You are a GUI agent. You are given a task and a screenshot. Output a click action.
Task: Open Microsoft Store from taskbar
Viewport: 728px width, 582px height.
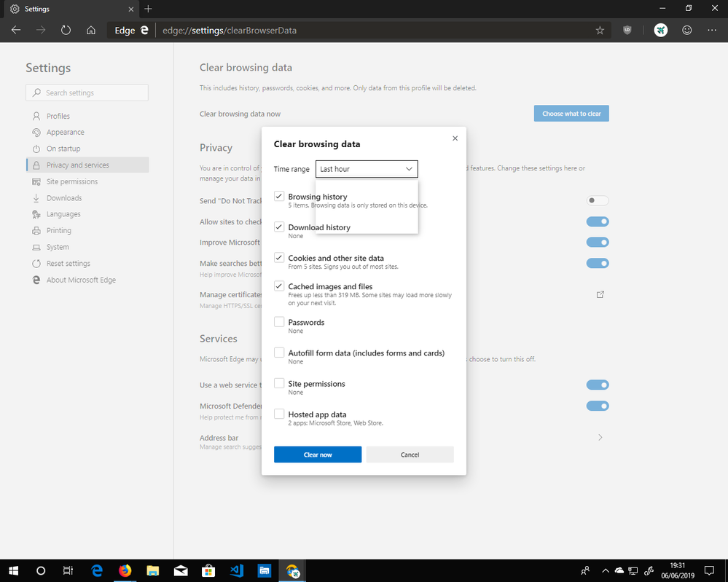click(x=208, y=570)
